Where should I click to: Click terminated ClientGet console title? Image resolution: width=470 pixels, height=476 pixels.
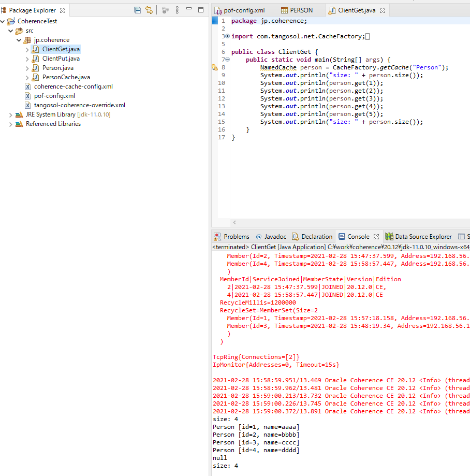click(341, 247)
